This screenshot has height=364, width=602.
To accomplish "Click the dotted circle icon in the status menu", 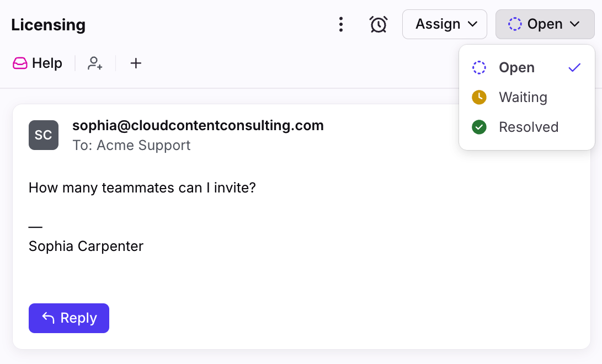I will click(x=479, y=68).
